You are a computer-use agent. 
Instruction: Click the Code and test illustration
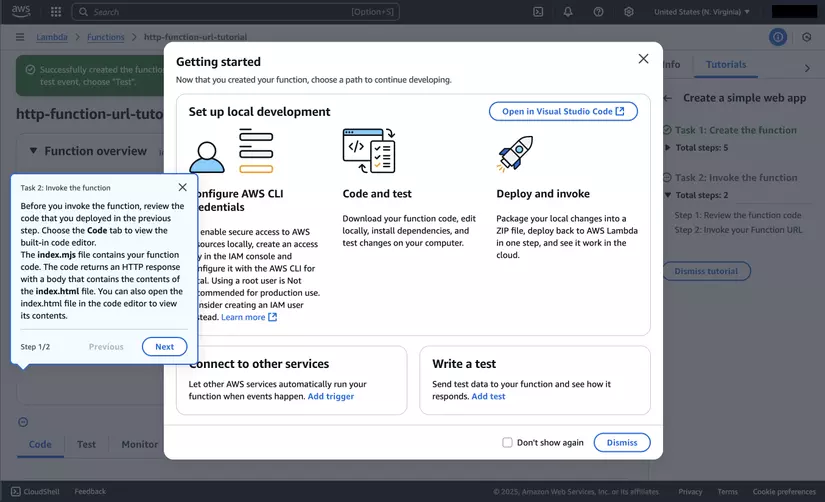tap(369, 150)
